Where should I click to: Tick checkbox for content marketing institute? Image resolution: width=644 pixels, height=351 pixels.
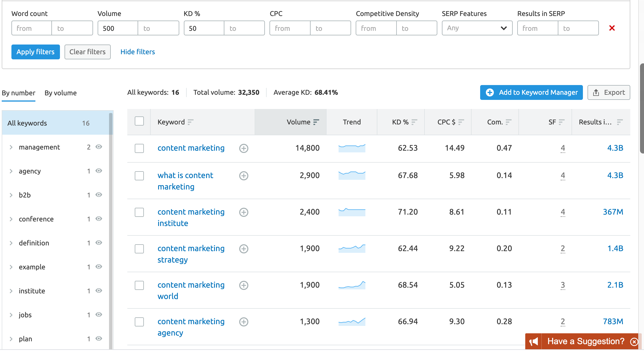point(139,212)
